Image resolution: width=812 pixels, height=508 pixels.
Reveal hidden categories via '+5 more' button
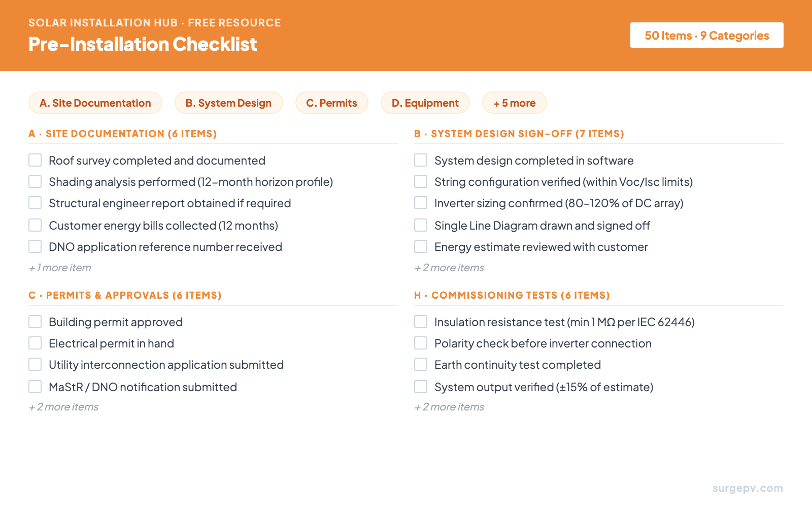tap(514, 103)
